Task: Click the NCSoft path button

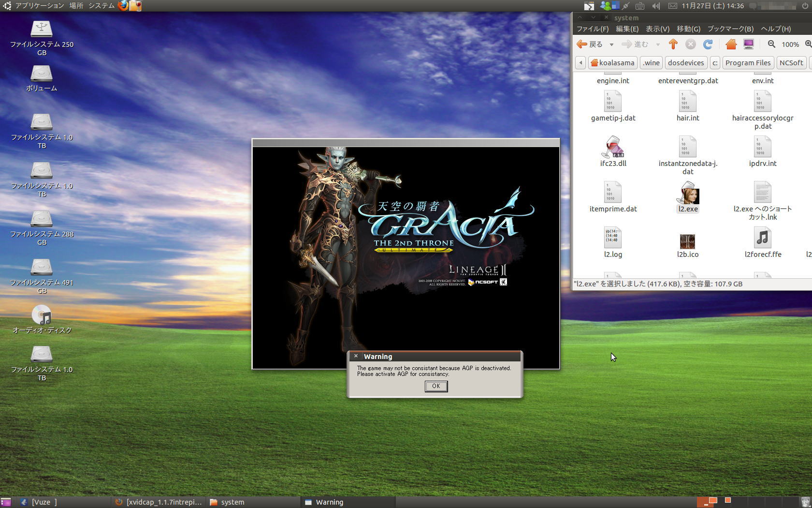Action: pyautogui.click(x=791, y=63)
